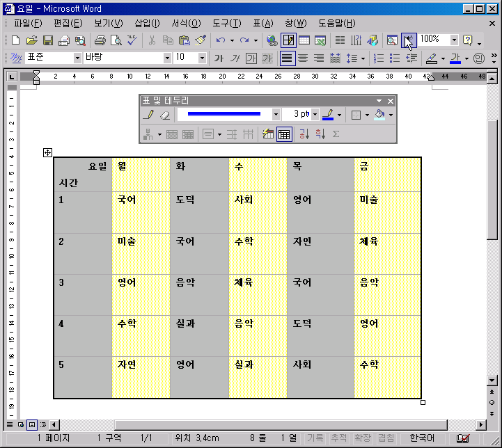The height and width of the screenshot is (448, 502).
Task: Open the columns layout button
Action: tap(340, 40)
